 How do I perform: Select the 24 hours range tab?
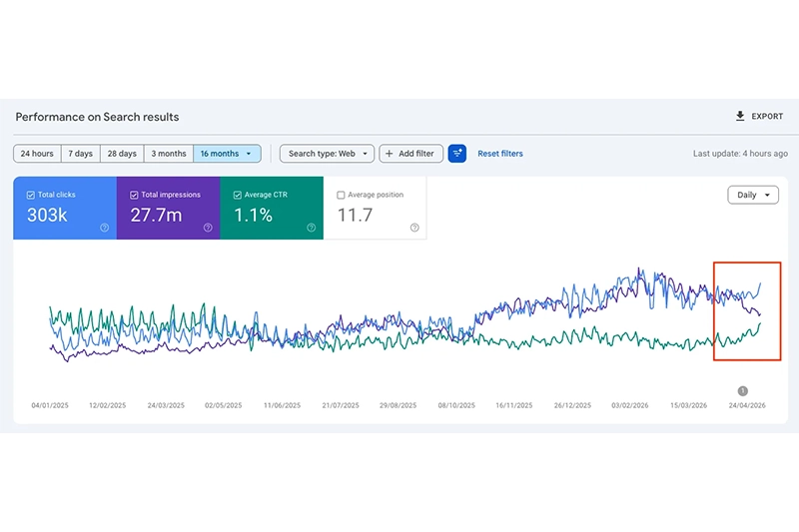click(x=37, y=154)
